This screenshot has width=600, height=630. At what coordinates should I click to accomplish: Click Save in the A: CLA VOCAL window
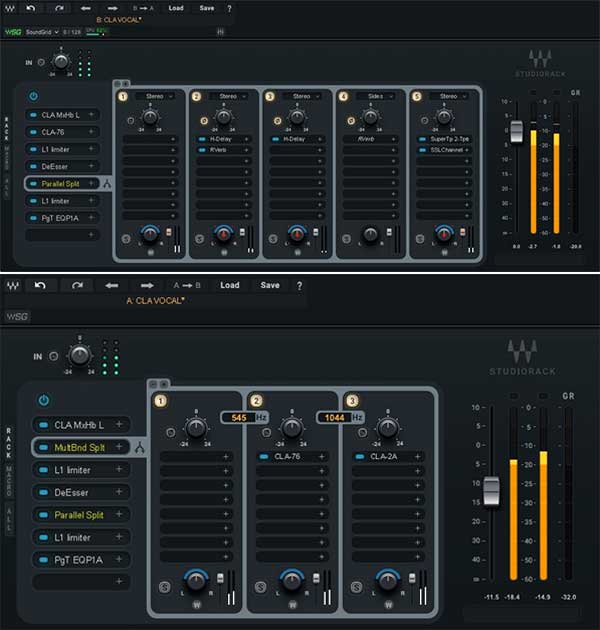point(270,285)
